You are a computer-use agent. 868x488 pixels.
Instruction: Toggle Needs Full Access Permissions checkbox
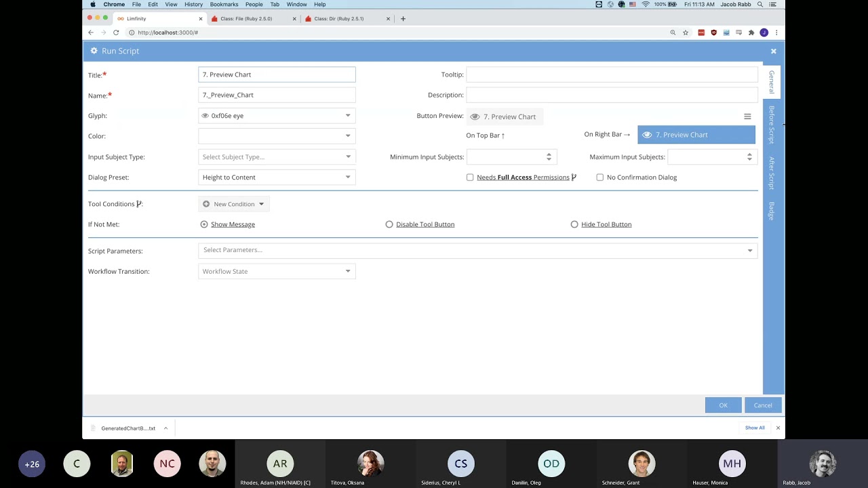(x=470, y=178)
